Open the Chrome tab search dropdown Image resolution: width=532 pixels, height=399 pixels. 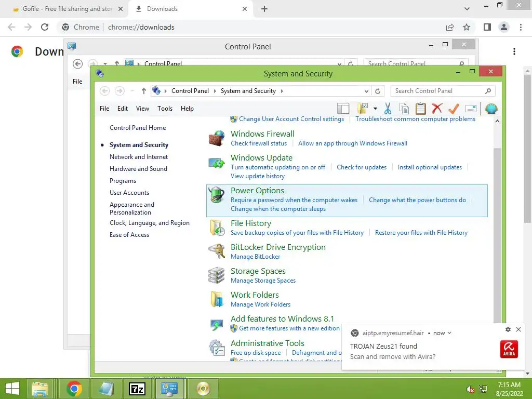click(x=467, y=9)
